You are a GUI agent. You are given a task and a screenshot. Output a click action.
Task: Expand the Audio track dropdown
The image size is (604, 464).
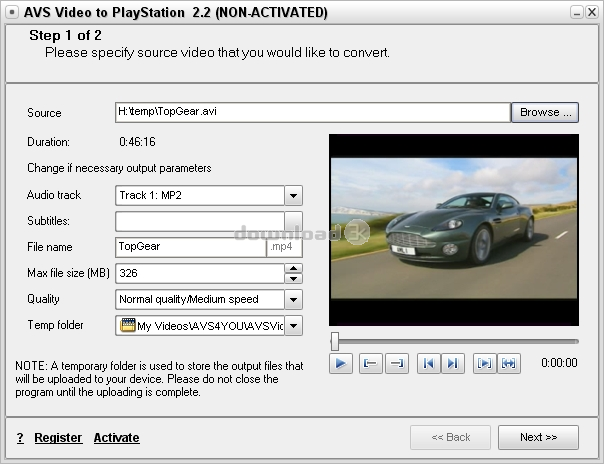pyautogui.click(x=294, y=196)
